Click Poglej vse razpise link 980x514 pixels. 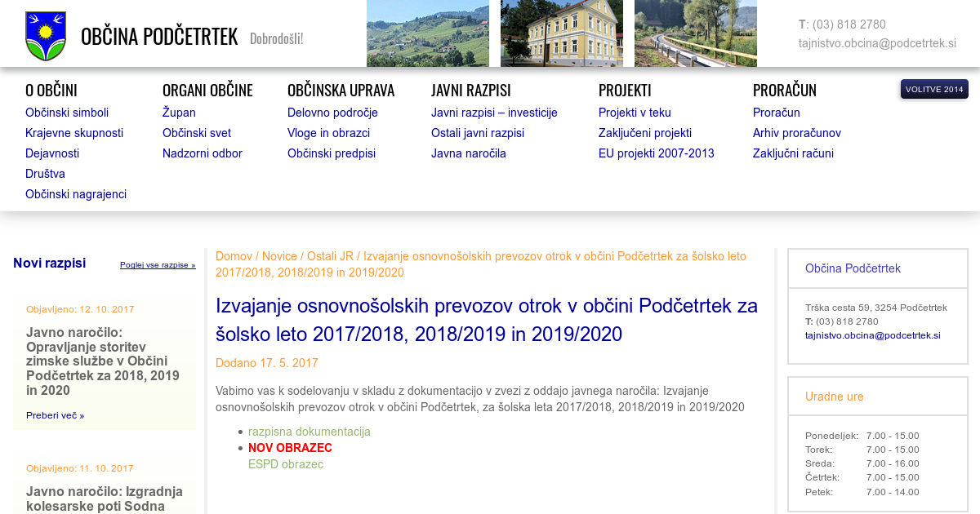coord(158,265)
